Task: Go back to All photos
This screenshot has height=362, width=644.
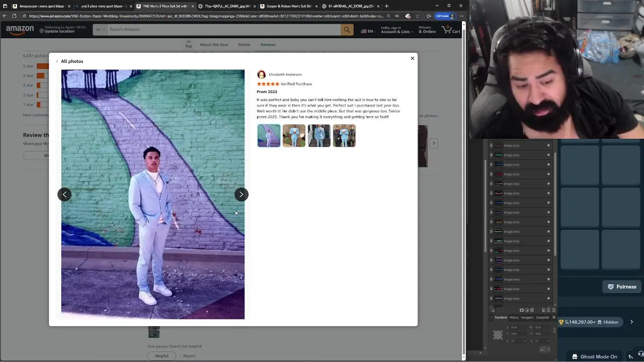Action: tap(69, 61)
